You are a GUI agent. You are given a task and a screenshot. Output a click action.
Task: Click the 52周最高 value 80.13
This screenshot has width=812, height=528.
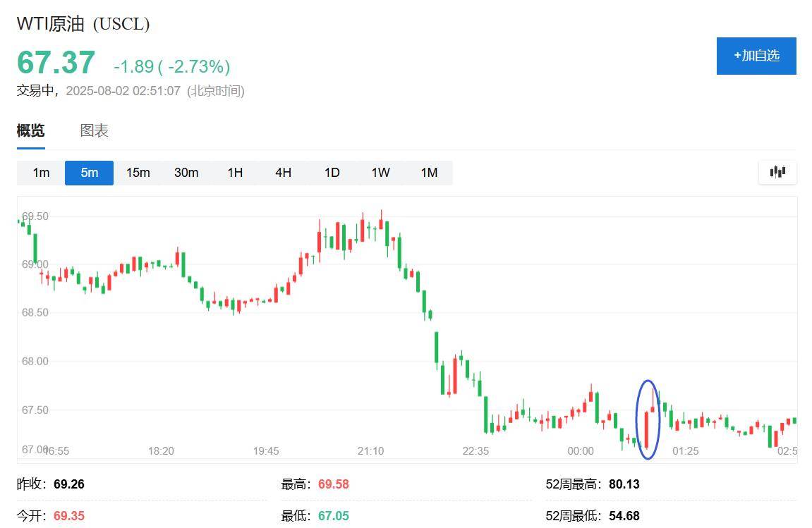pos(624,484)
